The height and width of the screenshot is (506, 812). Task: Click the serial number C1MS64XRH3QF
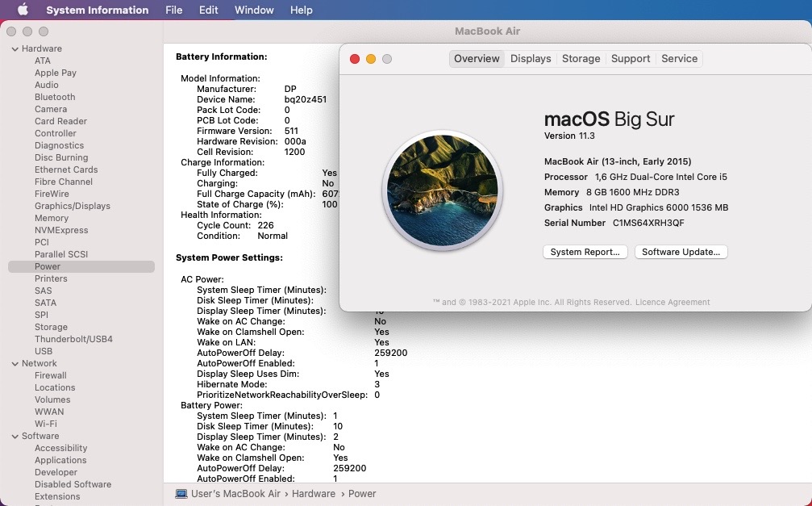click(648, 223)
